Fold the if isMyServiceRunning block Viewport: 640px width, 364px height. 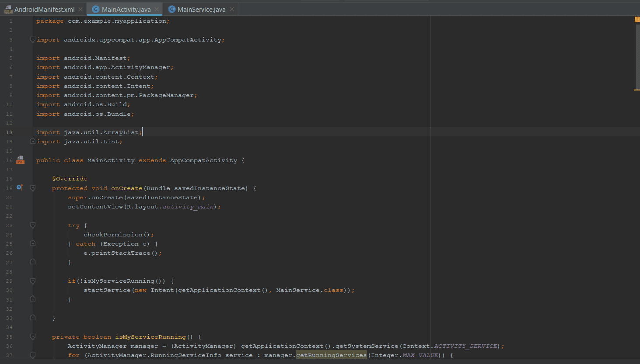point(33,281)
